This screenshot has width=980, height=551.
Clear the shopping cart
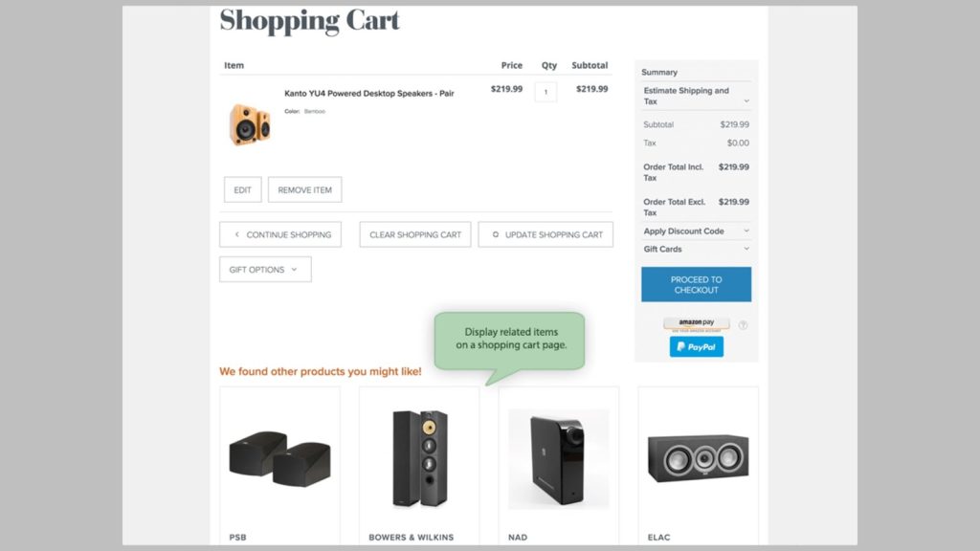[414, 234]
